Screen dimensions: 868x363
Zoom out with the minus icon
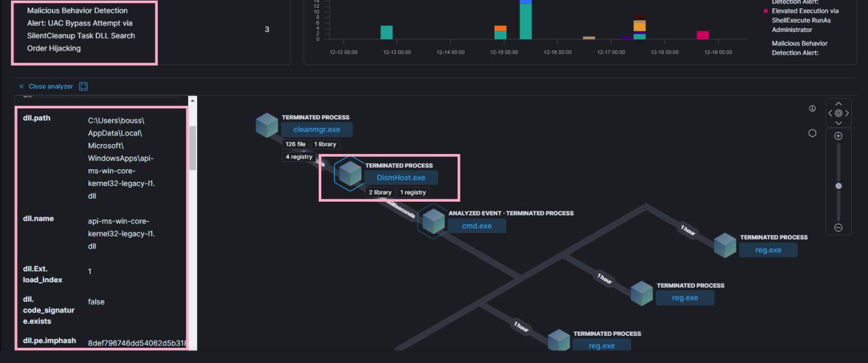[x=838, y=228]
